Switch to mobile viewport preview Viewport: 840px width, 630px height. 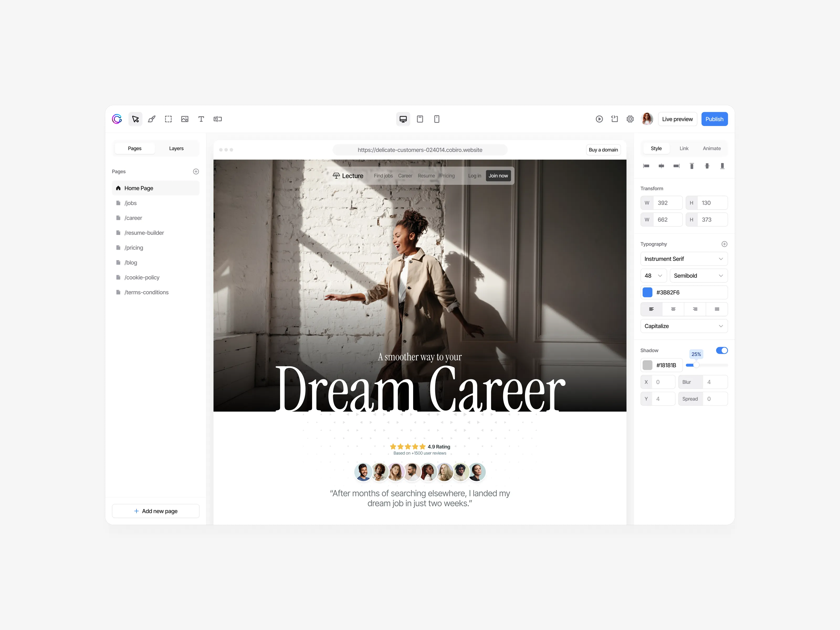click(x=437, y=119)
